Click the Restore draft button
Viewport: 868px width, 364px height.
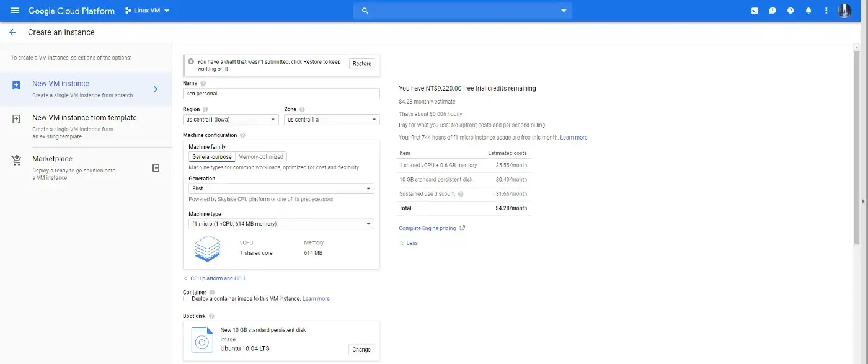click(362, 63)
